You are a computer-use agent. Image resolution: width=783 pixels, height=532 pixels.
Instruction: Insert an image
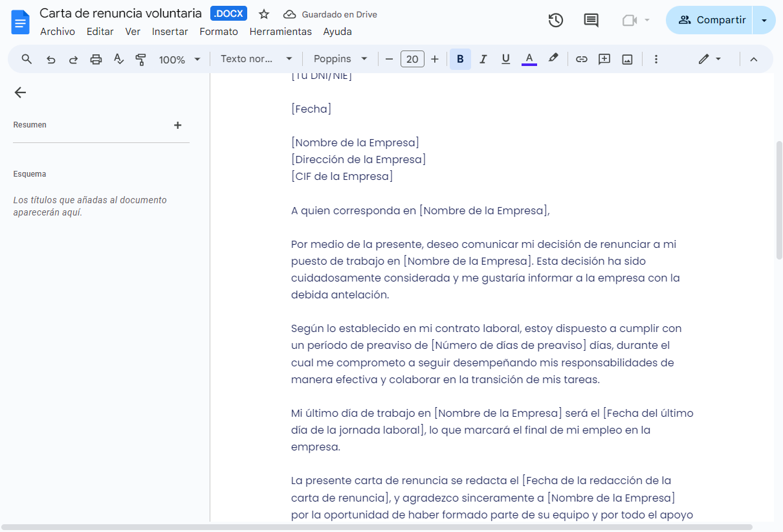click(x=626, y=59)
